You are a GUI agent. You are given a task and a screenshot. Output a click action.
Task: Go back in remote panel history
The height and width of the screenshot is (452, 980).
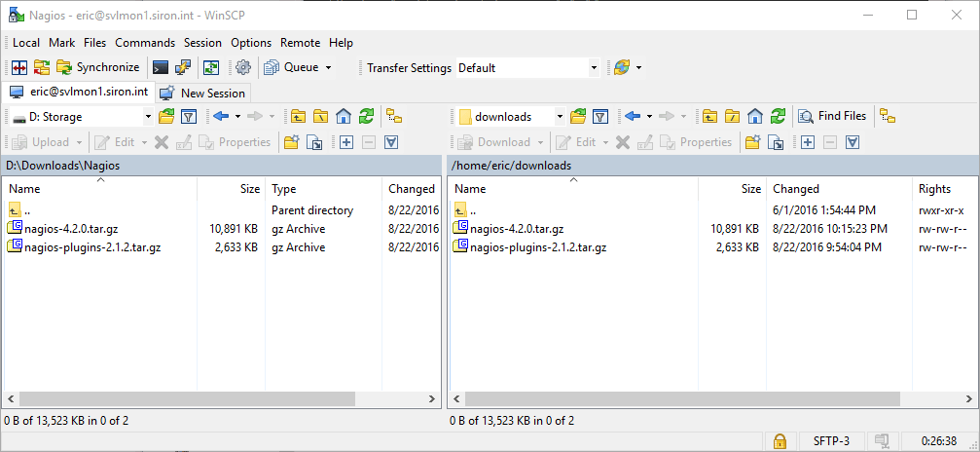pos(633,117)
